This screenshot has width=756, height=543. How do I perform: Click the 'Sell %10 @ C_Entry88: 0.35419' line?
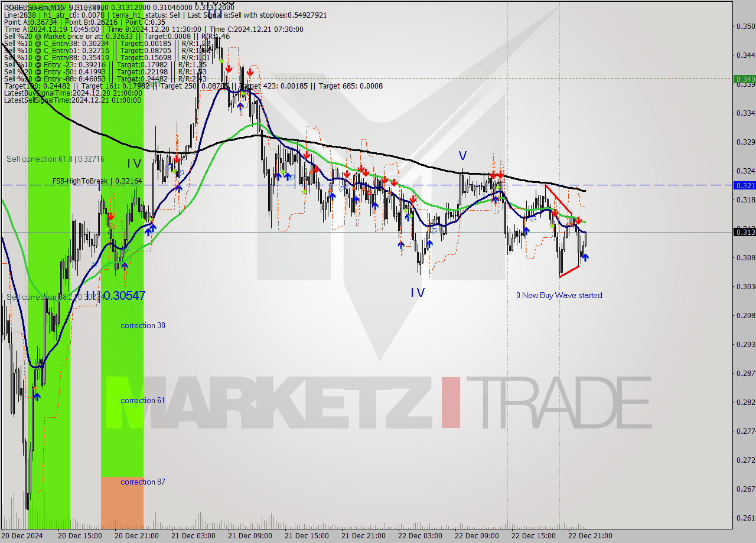(107, 57)
